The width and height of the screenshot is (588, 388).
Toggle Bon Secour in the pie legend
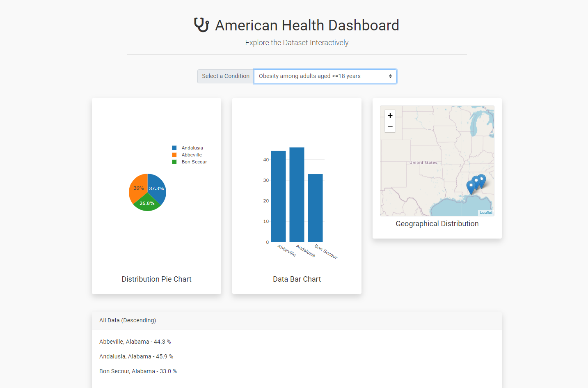coord(194,162)
